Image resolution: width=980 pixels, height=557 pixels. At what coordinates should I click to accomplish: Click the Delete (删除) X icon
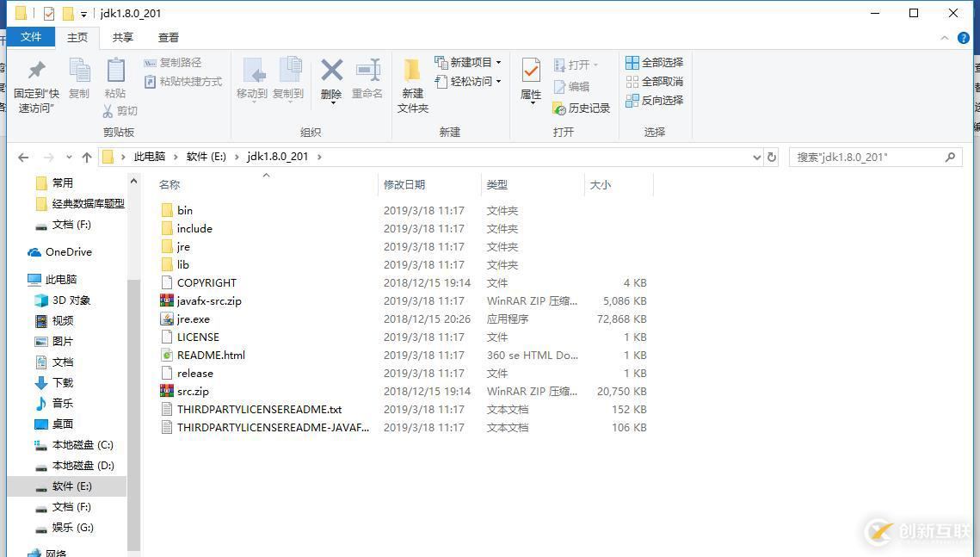[x=331, y=70]
